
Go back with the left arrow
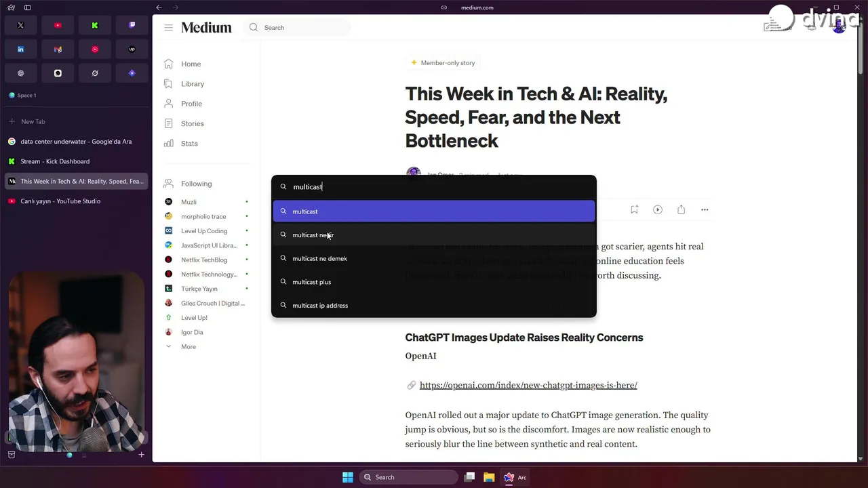click(x=159, y=7)
